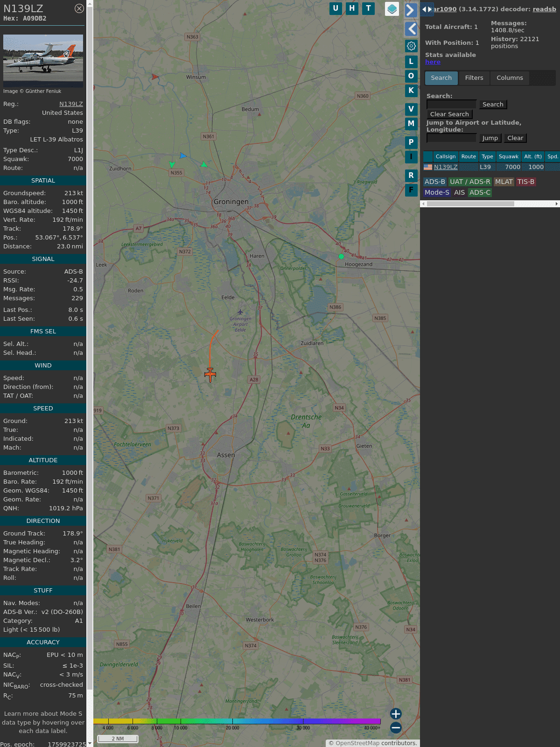Open the Columns tab
Screen dimensions: 560x747
pyautogui.click(x=510, y=78)
